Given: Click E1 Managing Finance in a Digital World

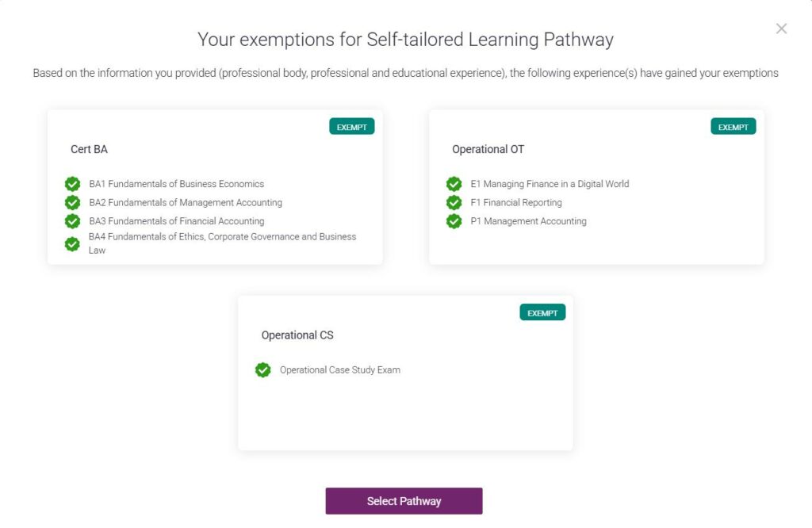Looking at the screenshot, I should tap(550, 184).
